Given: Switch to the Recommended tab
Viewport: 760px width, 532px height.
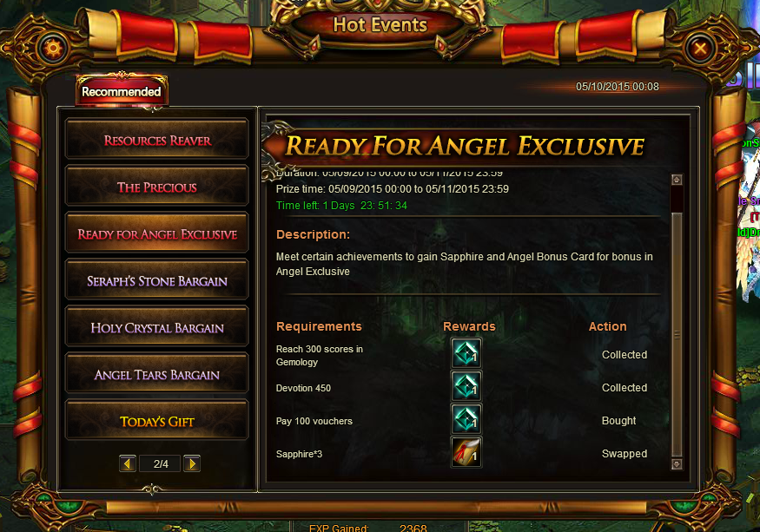Looking at the screenshot, I should point(122,91).
